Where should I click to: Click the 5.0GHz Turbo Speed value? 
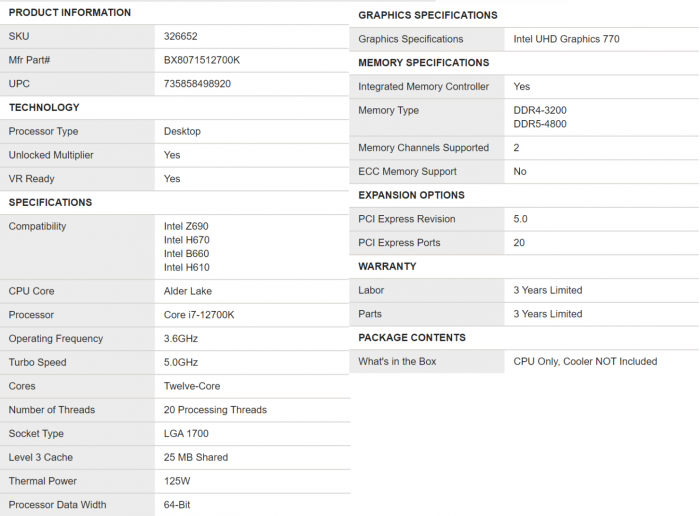(x=181, y=362)
